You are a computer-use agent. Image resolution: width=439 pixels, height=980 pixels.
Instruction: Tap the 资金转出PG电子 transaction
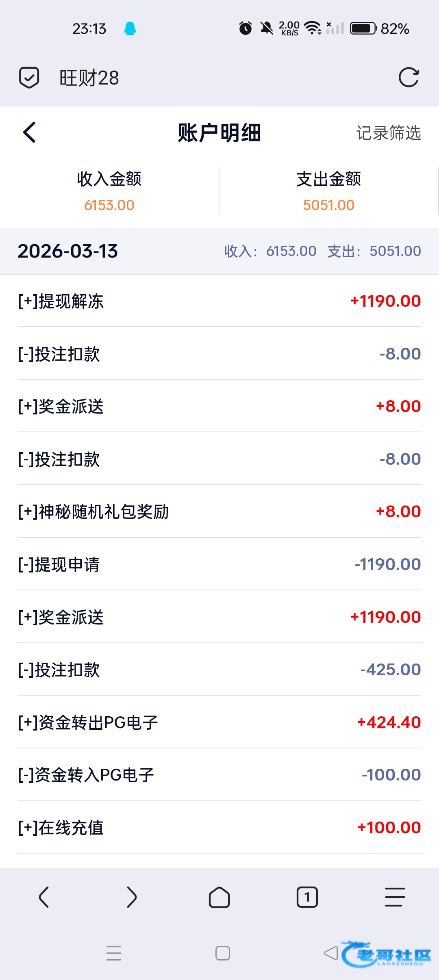pyautogui.click(x=219, y=722)
